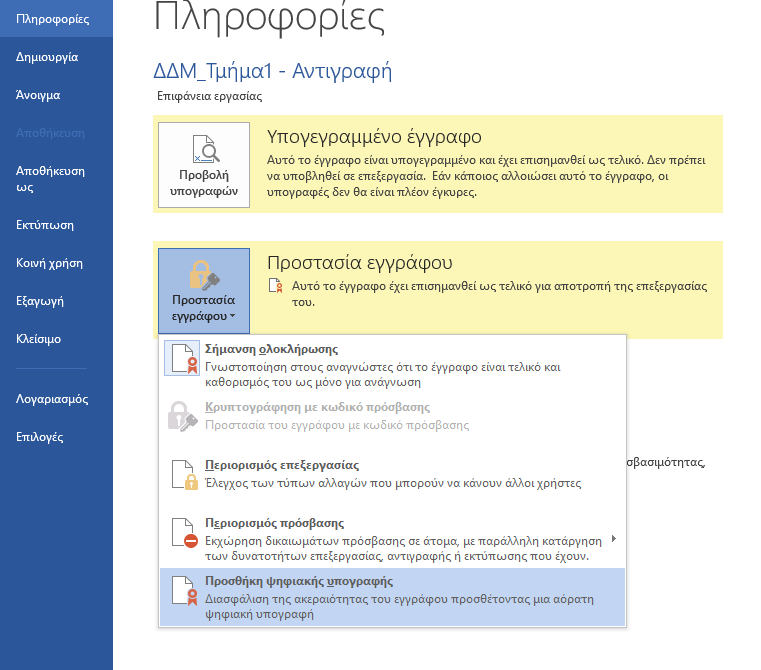Choose Προσθήκη ψηφιακής υπογραφής menu entry title
The image size is (761, 670).
[x=299, y=581]
